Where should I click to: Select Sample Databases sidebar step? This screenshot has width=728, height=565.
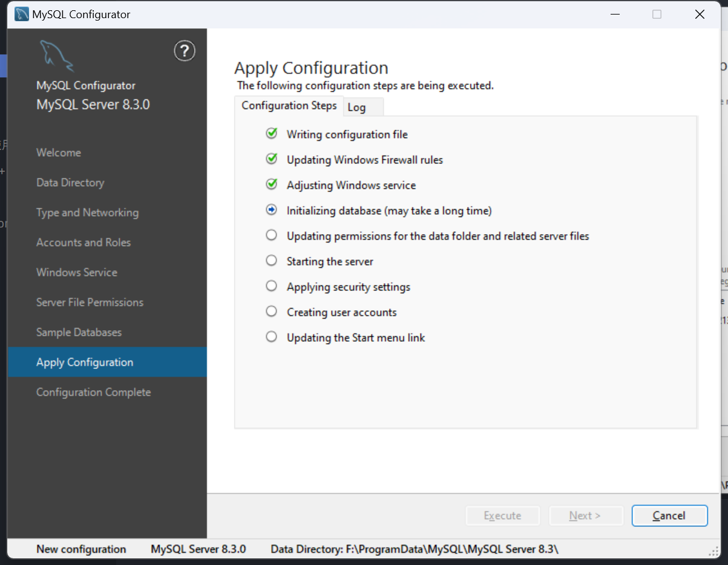[79, 332]
